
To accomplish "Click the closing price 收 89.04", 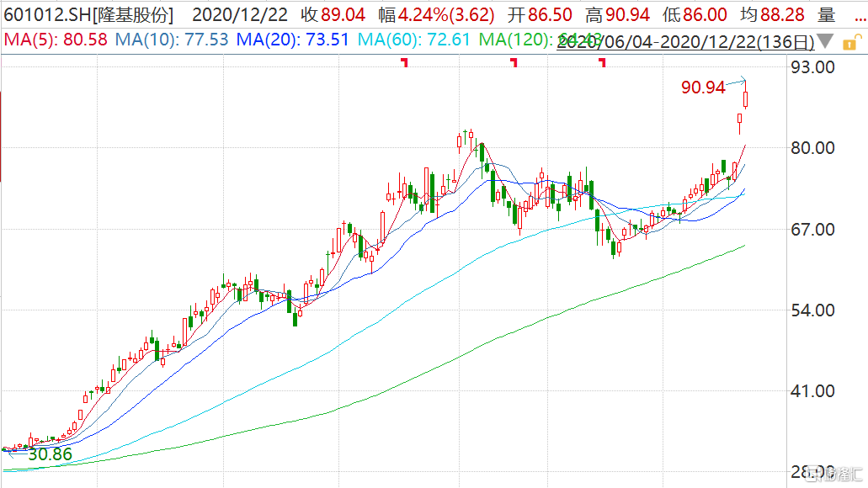I will (333, 15).
